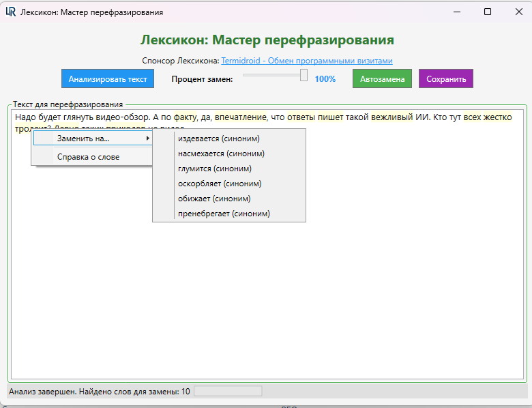Open the Termidroid sponsor link
532x408 pixels.
(x=306, y=61)
